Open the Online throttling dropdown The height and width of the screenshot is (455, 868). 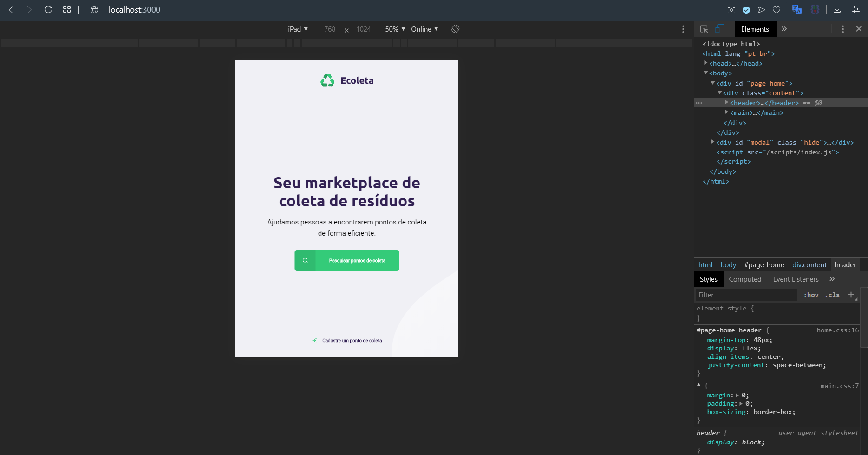(x=424, y=29)
